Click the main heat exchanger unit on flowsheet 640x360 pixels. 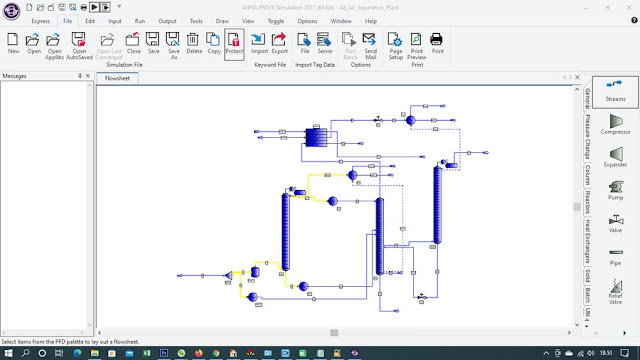click(316, 138)
